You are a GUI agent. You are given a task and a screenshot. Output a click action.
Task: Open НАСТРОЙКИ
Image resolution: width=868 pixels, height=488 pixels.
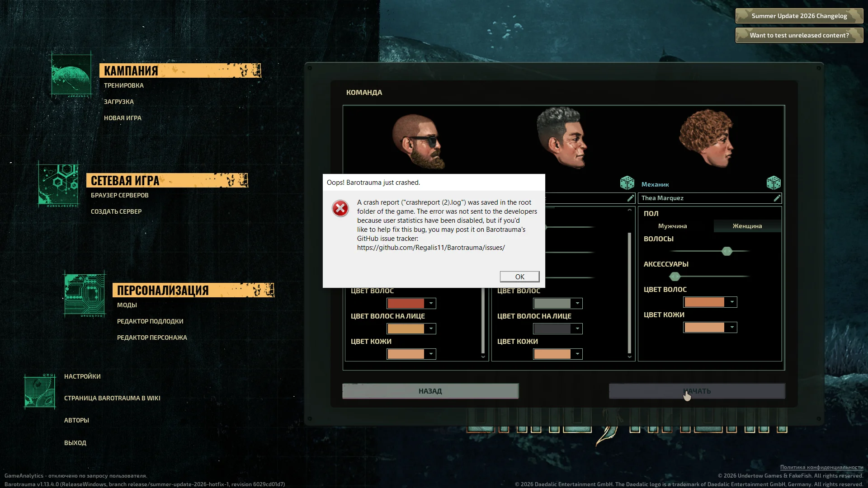click(x=82, y=376)
